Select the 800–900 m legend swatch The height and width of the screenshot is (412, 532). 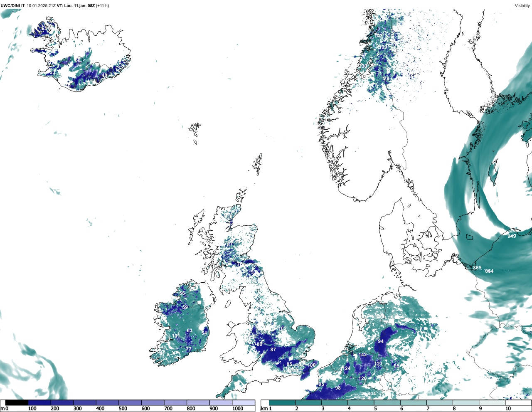(x=198, y=402)
